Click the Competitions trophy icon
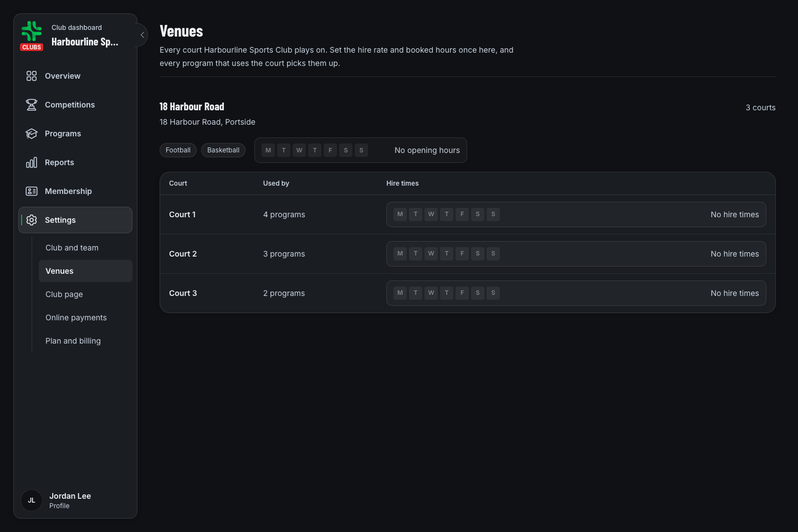 [32, 105]
